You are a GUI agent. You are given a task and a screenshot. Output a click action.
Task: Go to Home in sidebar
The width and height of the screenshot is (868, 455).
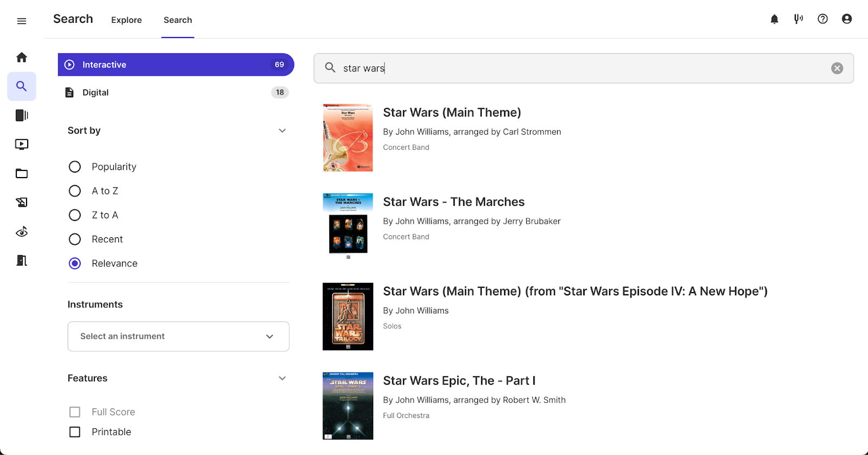[22, 57]
